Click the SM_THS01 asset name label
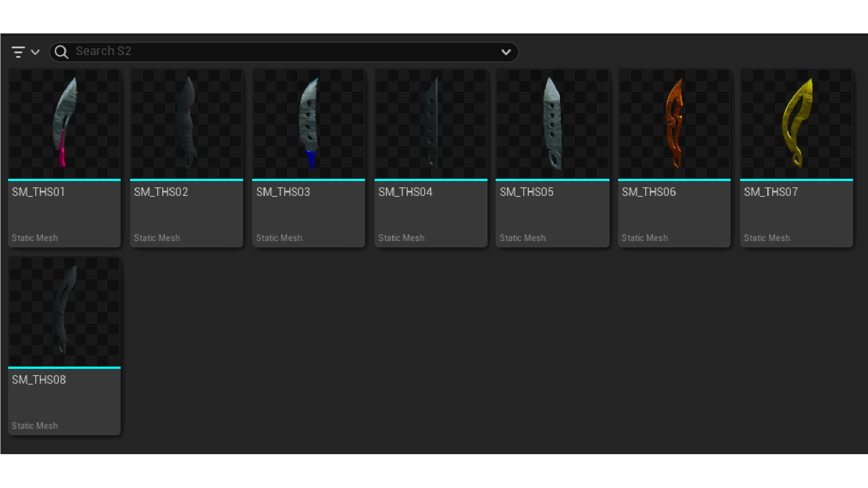The width and height of the screenshot is (868, 488). (x=38, y=192)
